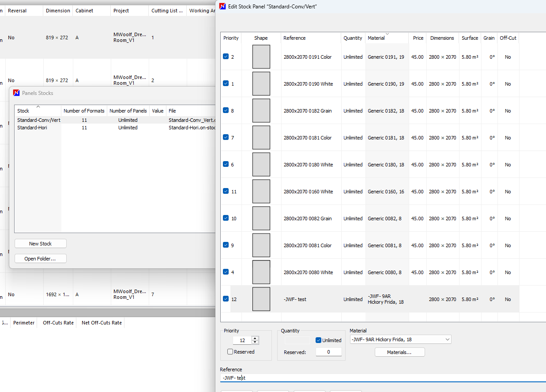Click the Edit Stock Panel window logo icon
This screenshot has height=392, width=546.
[223, 7]
